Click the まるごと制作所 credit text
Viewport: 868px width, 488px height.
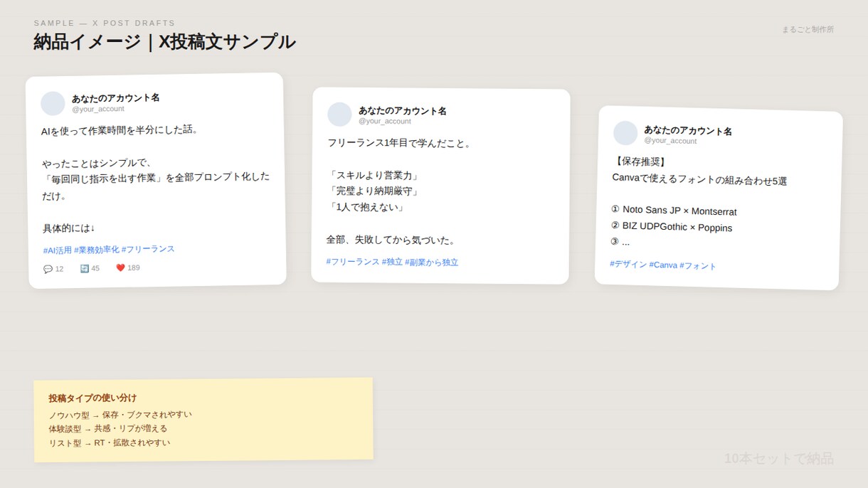tap(808, 30)
